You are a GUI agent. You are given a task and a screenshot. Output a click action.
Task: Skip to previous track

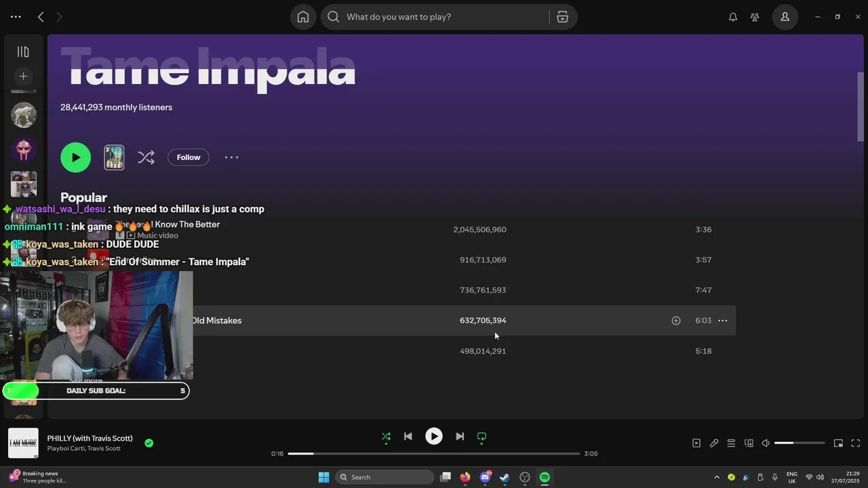click(x=408, y=436)
